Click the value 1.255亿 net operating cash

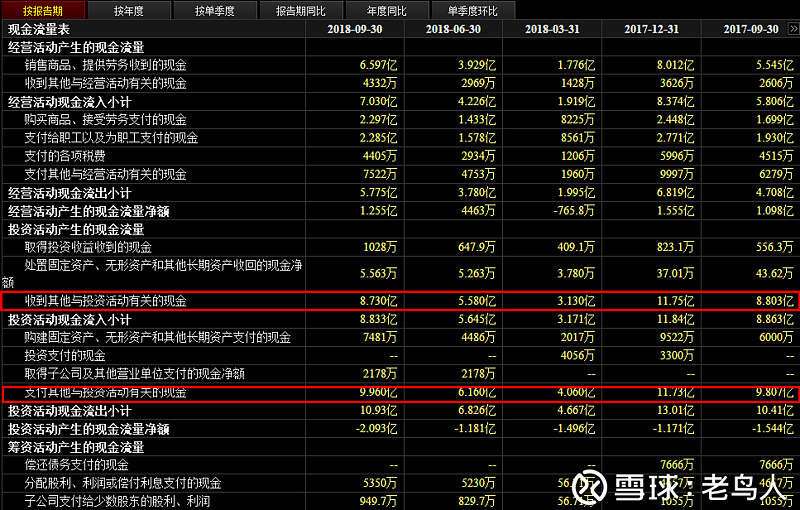coord(378,211)
